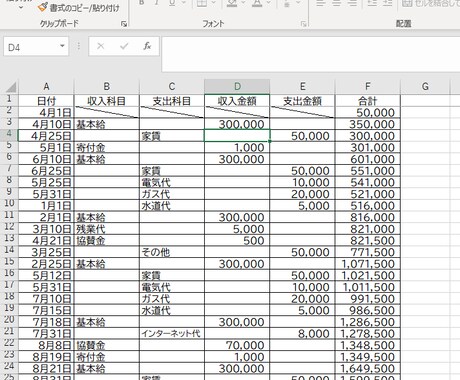Select column B header
Image resolution: width=460 pixels, height=380 pixels.
pos(106,87)
